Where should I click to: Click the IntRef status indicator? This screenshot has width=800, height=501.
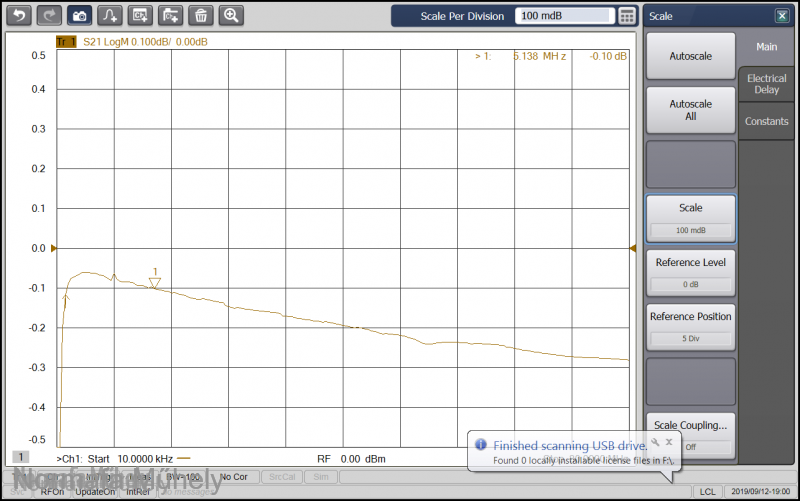tap(138, 492)
